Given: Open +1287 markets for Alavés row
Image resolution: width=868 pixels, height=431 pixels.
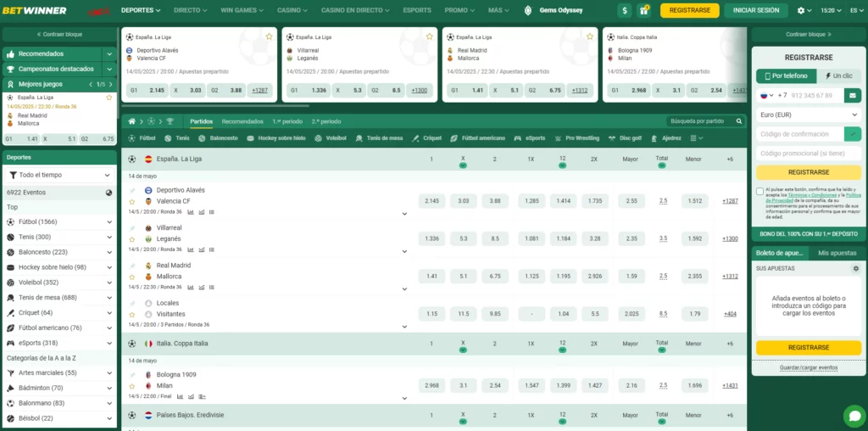Looking at the screenshot, I should click(730, 201).
